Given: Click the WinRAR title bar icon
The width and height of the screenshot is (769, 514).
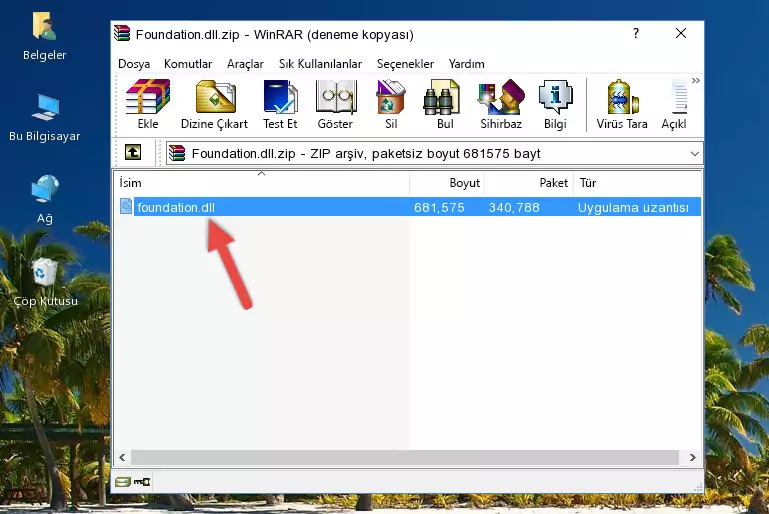Looking at the screenshot, I should coord(122,34).
